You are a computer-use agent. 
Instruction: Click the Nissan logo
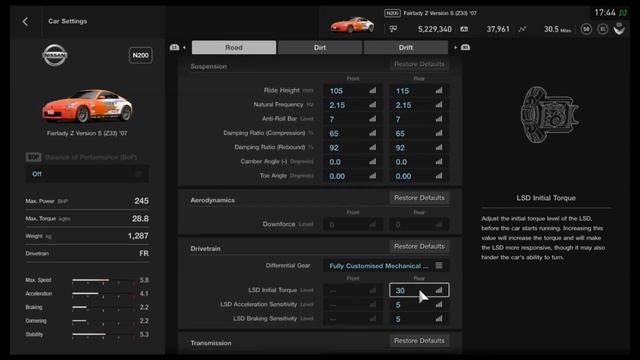(x=55, y=55)
